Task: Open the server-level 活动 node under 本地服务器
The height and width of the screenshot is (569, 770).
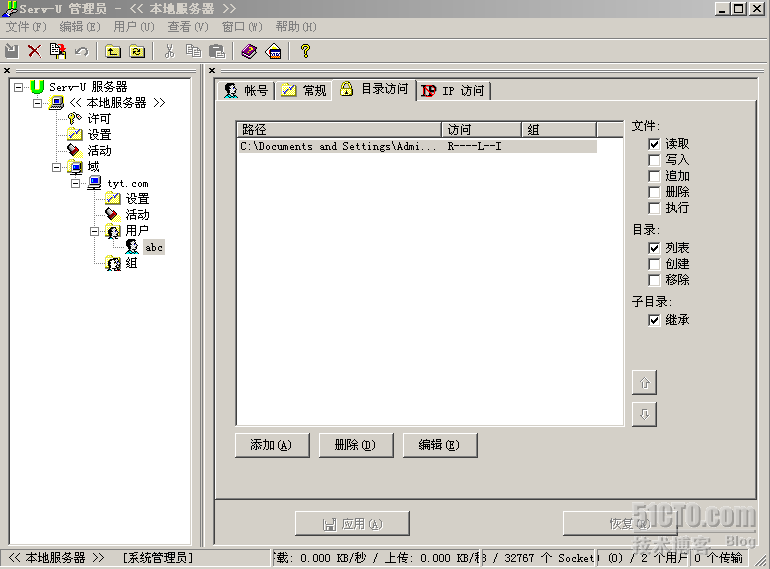Action: pos(99,150)
